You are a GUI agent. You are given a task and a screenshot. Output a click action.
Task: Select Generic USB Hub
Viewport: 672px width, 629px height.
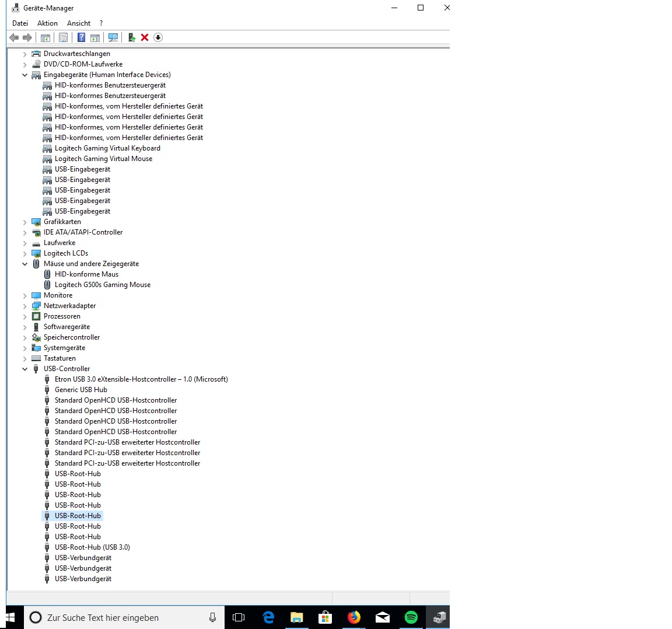coord(81,390)
